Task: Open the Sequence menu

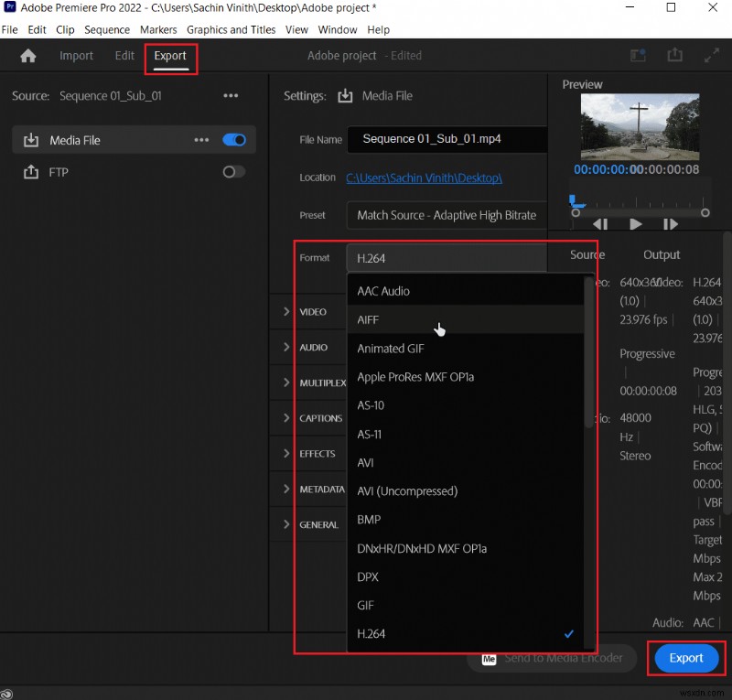Action: [107, 30]
